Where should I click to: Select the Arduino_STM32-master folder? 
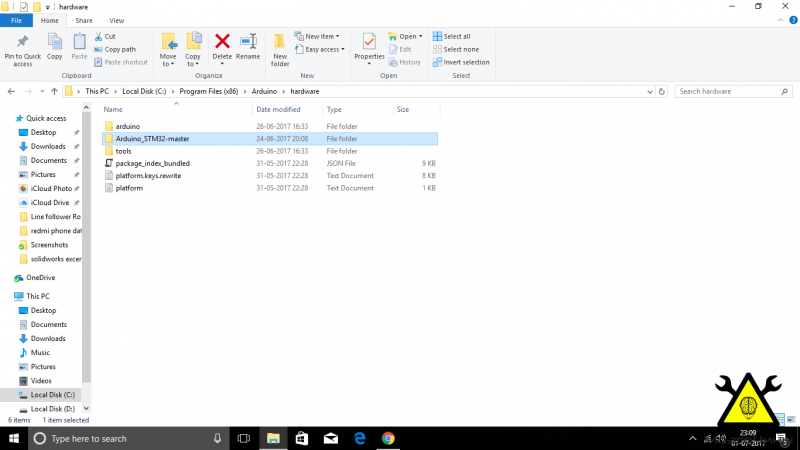(270, 138)
